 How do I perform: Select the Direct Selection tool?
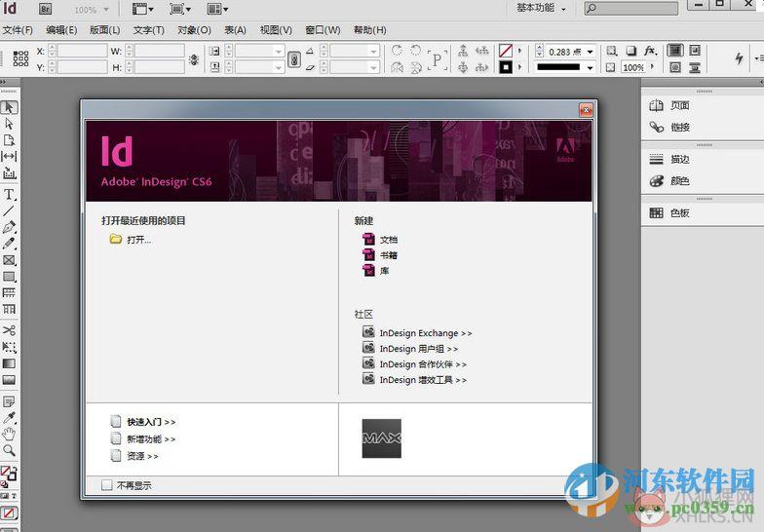click(9, 123)
